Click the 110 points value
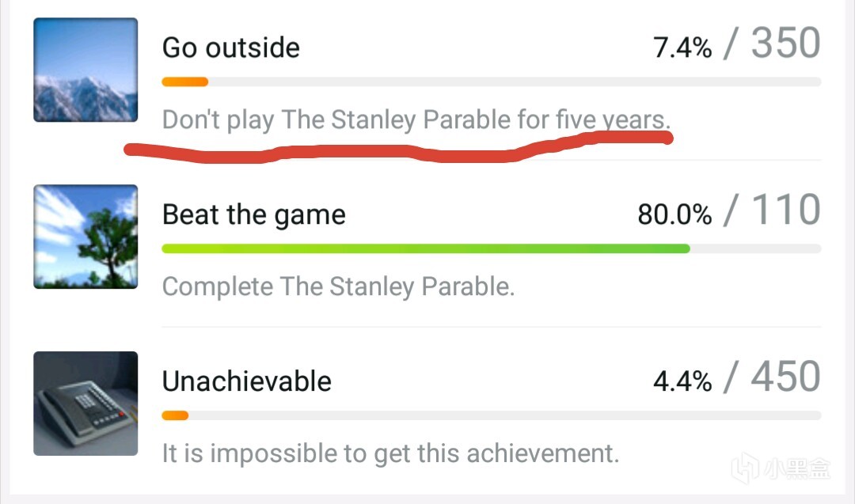The height and width of the screenshot is (504, 855). pyautogui.click(x=785, y=211)
